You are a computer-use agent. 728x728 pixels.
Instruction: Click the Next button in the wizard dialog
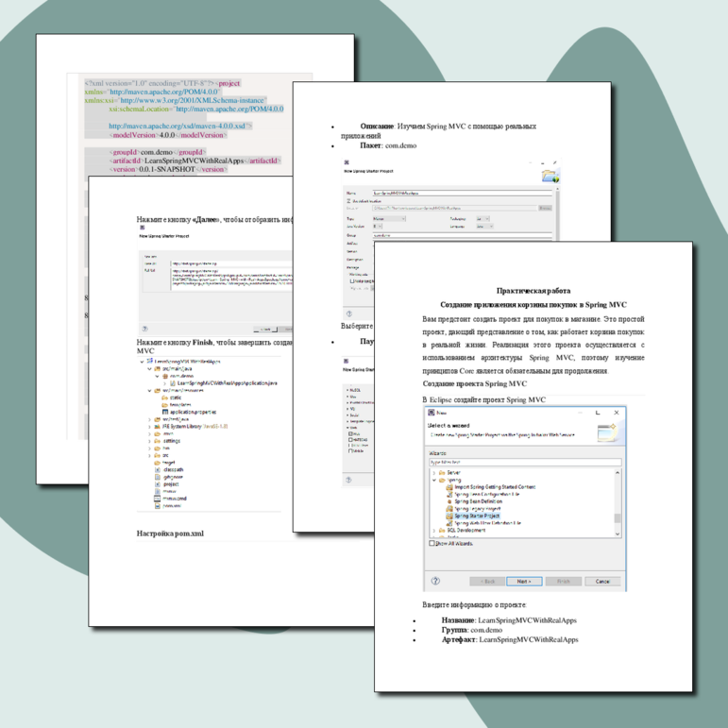coord(523,582)
